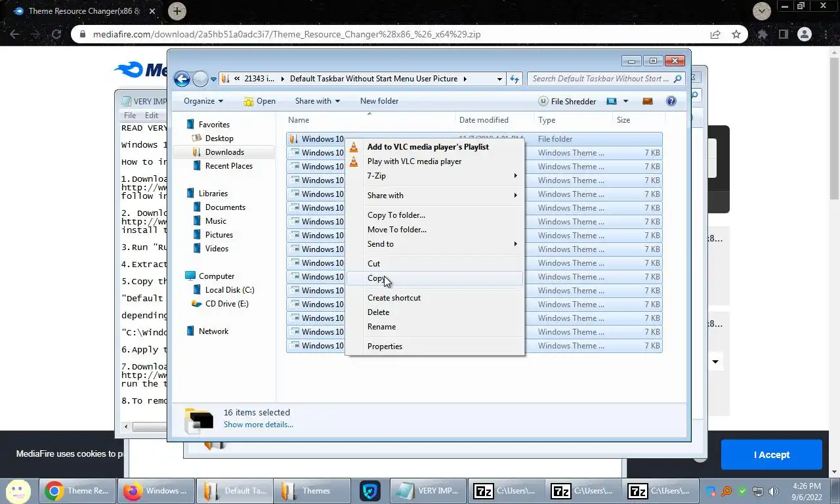Choose Add to VLC media player's Playlist
Screen dimensions: 840x504
click(x=434, y=147)
